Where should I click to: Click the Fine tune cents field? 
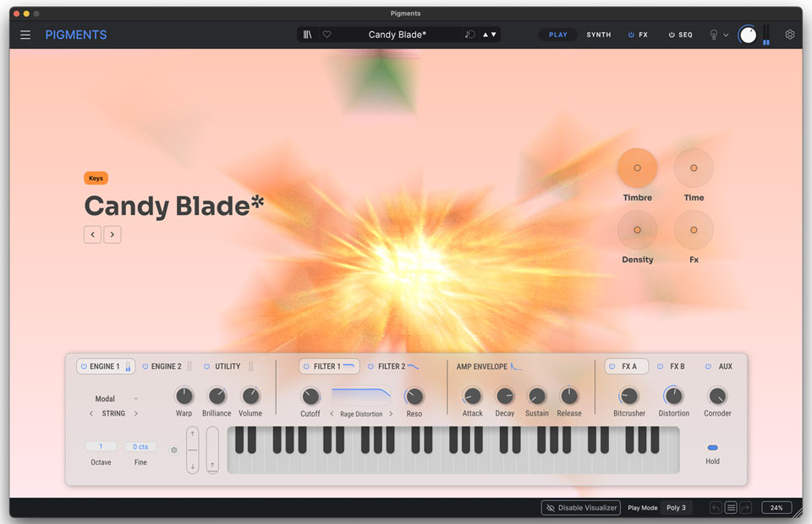tap(140, 446)
